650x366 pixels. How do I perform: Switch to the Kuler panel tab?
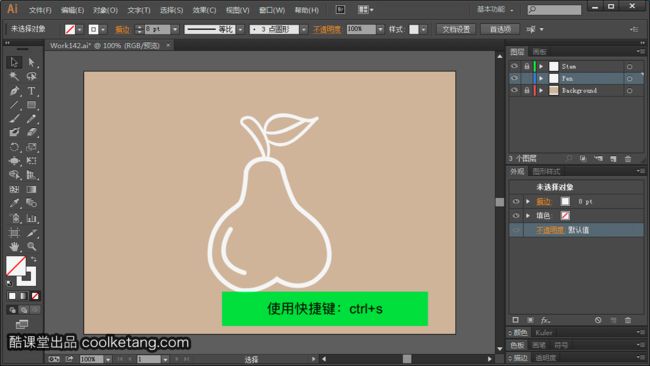(x=543, y=332)
